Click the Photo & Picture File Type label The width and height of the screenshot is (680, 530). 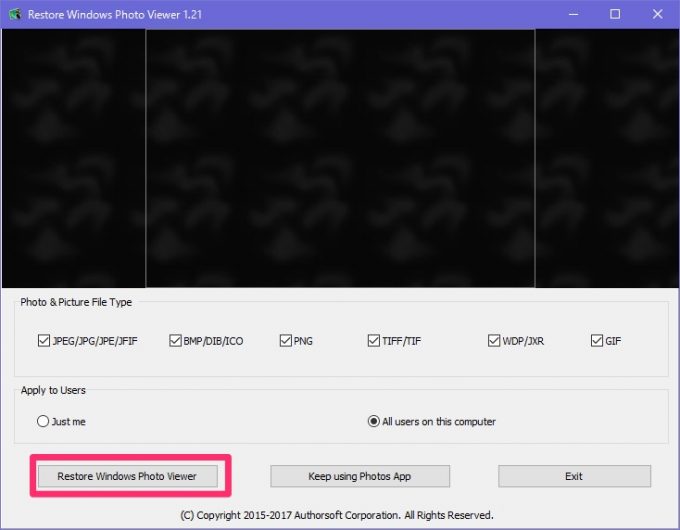(x=76, y=302)
